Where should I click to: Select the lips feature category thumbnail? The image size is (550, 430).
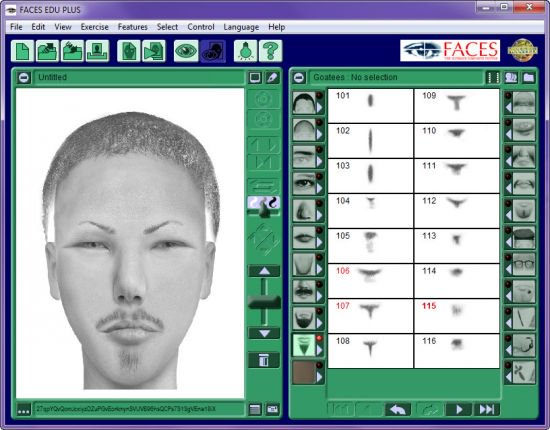click(304, 237)
